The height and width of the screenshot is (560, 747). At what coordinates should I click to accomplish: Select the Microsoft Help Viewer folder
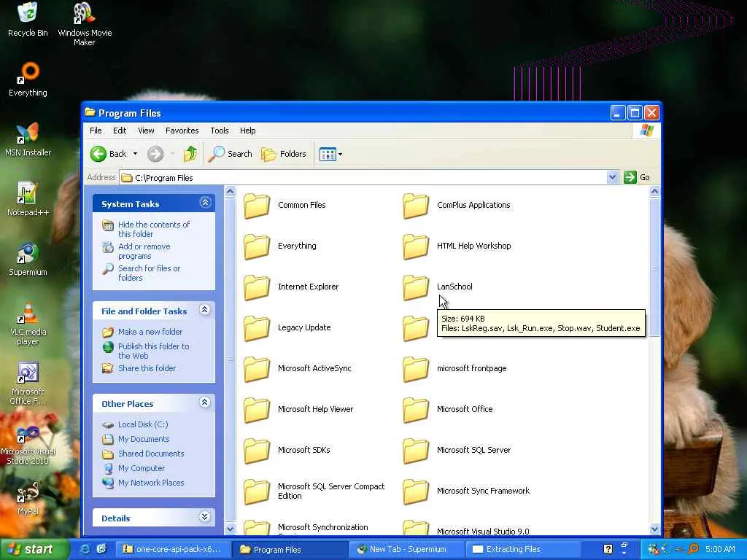pyautogui.click(x=298, y=410)
